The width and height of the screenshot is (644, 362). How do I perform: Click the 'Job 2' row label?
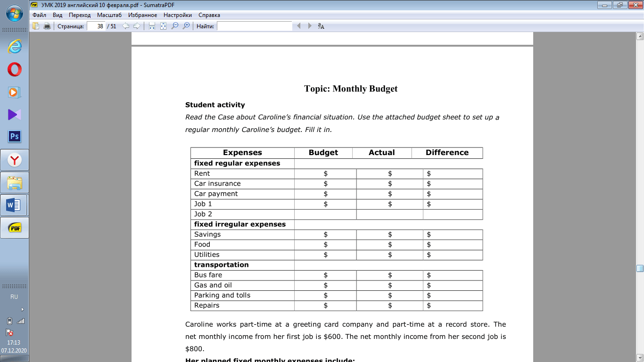tap(203, 214)
